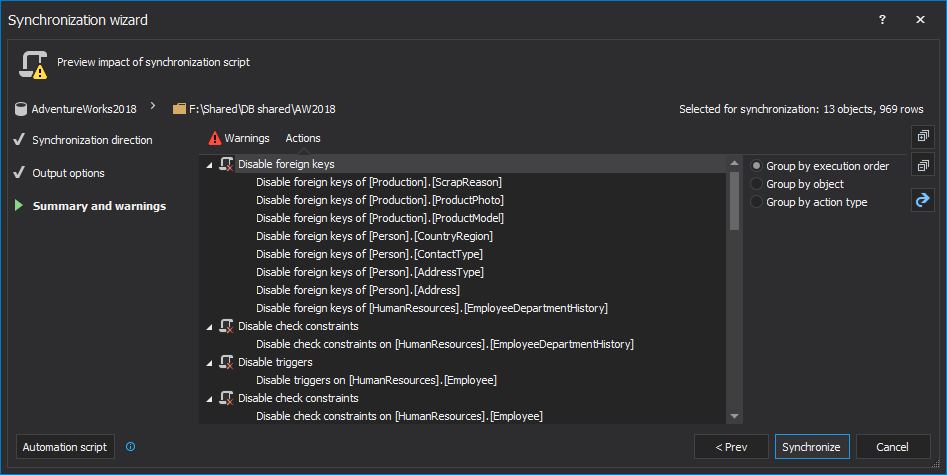Select Group by object option
The width and height of the screenshot is (947, 475).
pyautogui.click(x=757, y=184)
